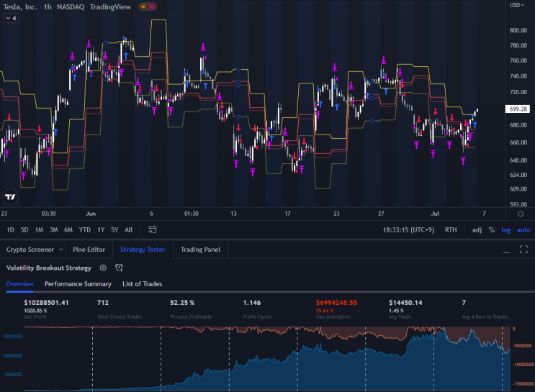The image size is (535, 392).
Task: Switch to the Trading Panel tab
Action: (200, 250)
